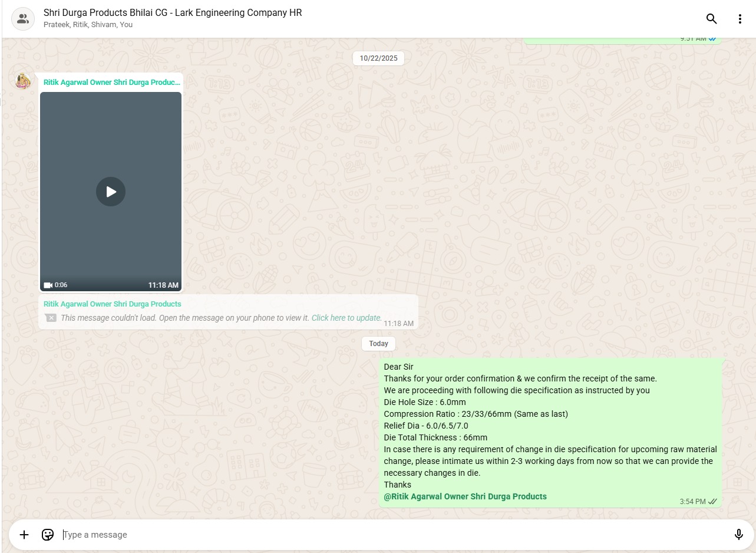Viewport: 756px width, 553px height.
Task: Play the 0:06 video message
Action: (111, 192)
